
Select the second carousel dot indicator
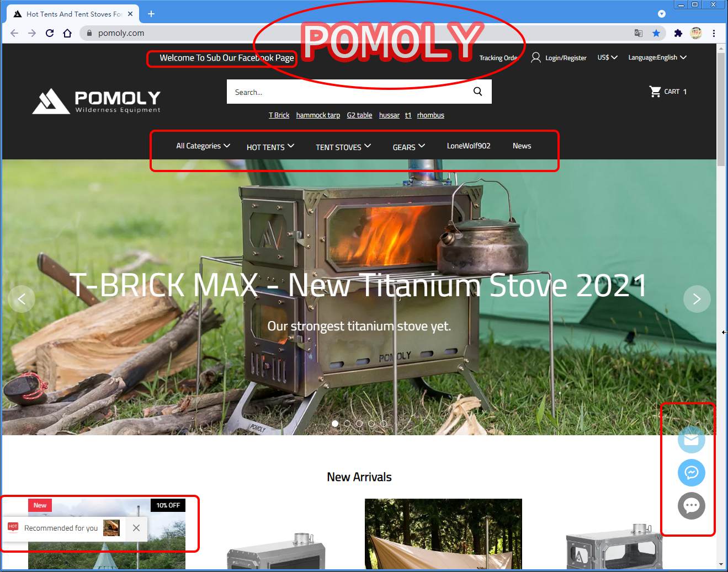coord(347,424)
